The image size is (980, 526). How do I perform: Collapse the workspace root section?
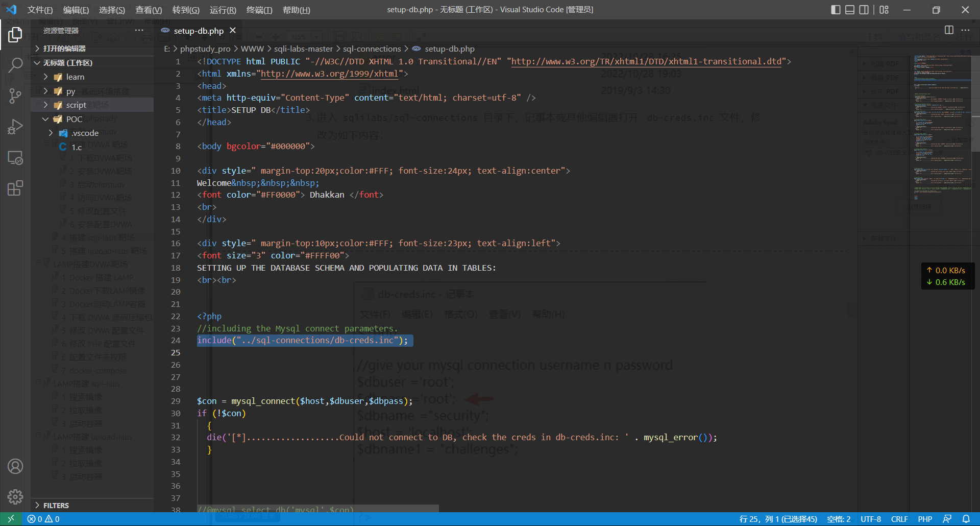point(92,63)
